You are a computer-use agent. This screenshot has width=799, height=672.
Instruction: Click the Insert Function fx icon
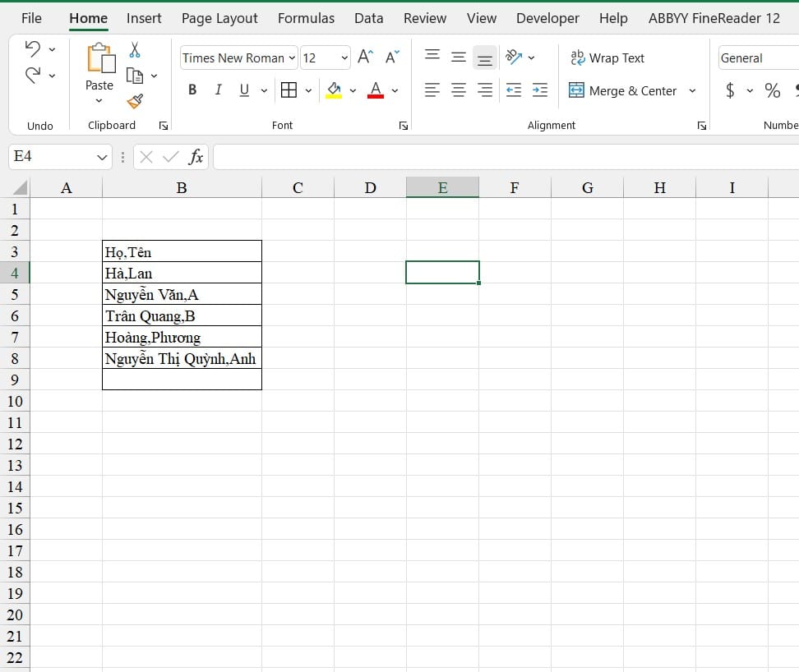196,157
